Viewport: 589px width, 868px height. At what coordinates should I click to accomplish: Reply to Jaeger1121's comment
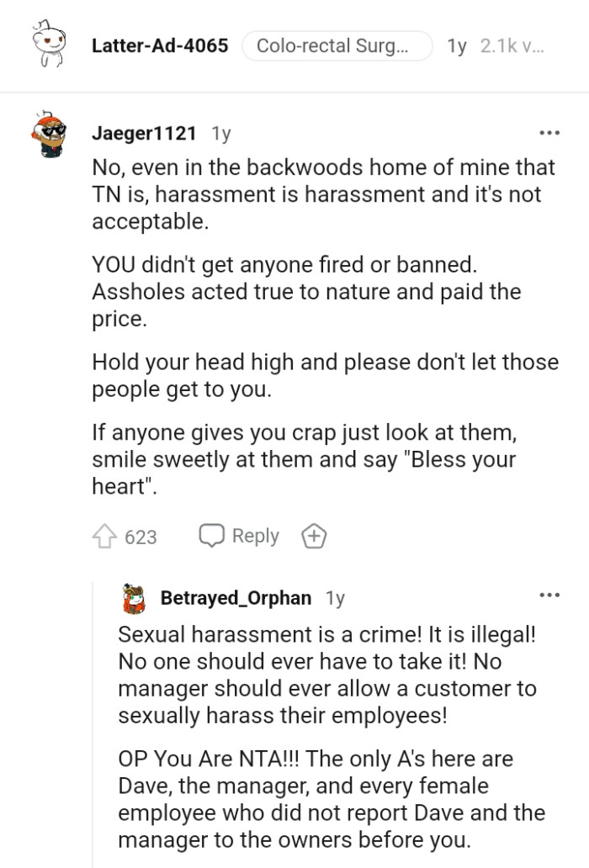tap(239, 536)
